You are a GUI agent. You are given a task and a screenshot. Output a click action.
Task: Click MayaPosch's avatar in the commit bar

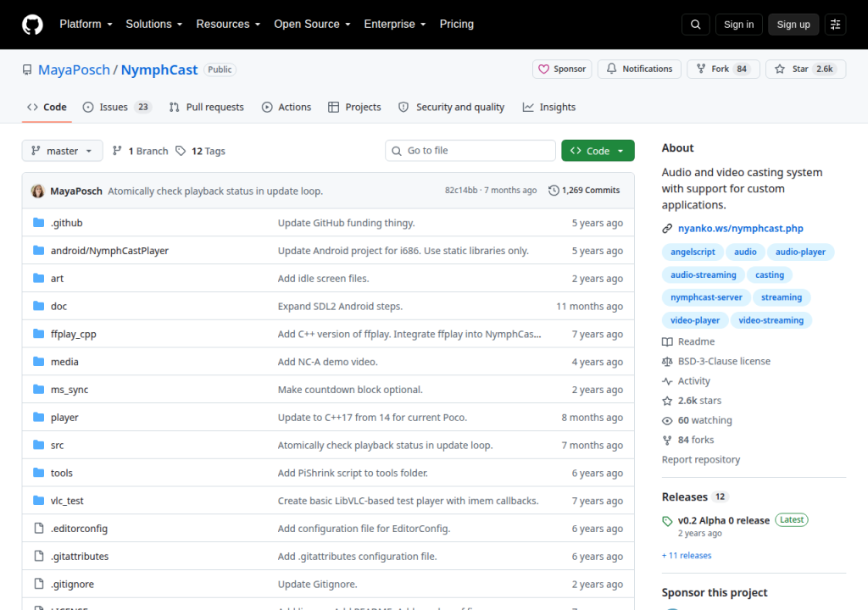[37, 191]
